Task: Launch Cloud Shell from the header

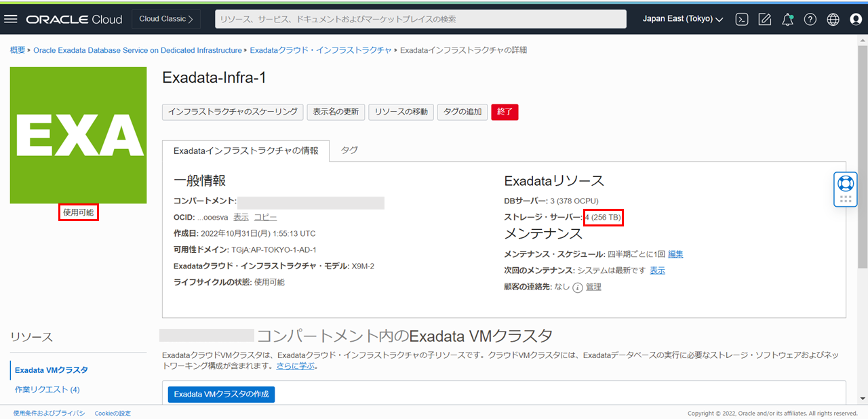Action: point(742,19)
